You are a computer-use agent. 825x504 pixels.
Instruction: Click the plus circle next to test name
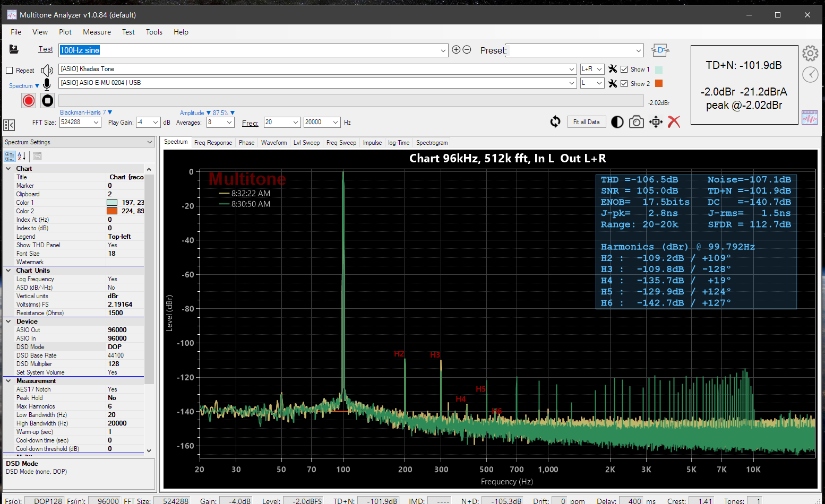[456, 50]
